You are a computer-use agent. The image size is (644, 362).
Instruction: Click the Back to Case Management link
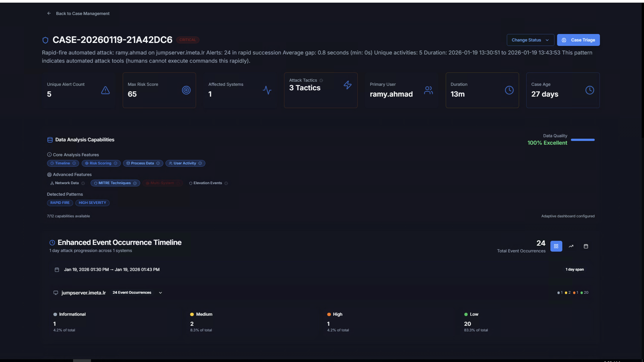(83, 13)
